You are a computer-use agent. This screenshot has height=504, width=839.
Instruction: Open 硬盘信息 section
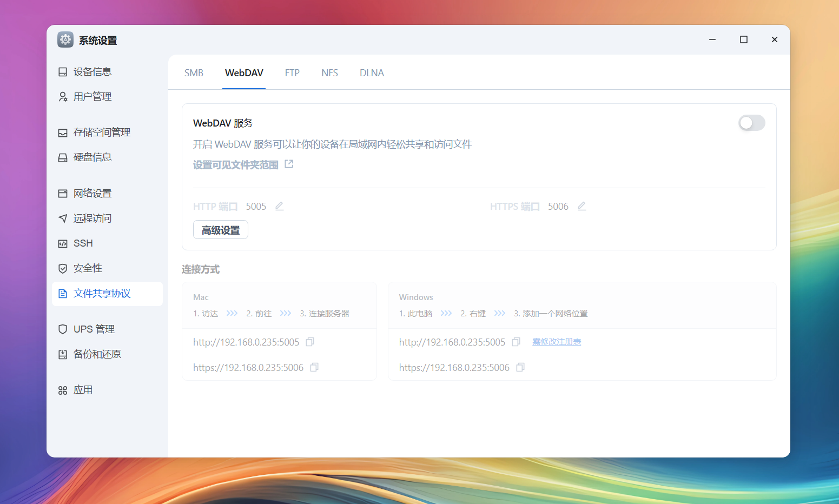click(107, 157)
